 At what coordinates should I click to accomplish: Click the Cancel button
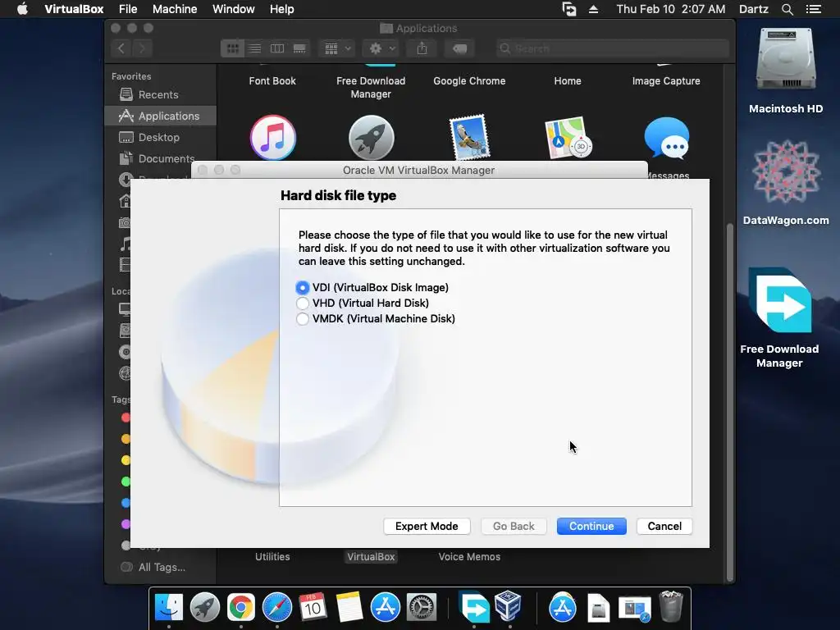click(664, 526)
